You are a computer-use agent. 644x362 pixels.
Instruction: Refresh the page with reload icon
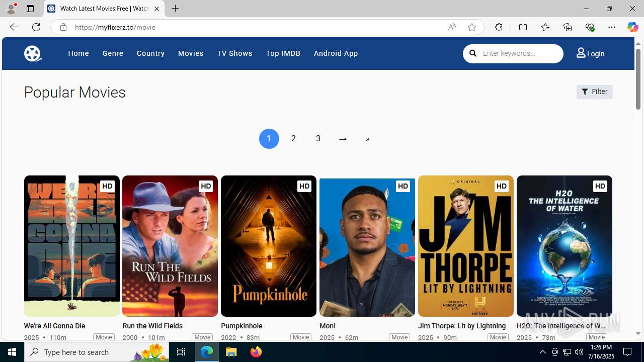(x=36, y=27)
